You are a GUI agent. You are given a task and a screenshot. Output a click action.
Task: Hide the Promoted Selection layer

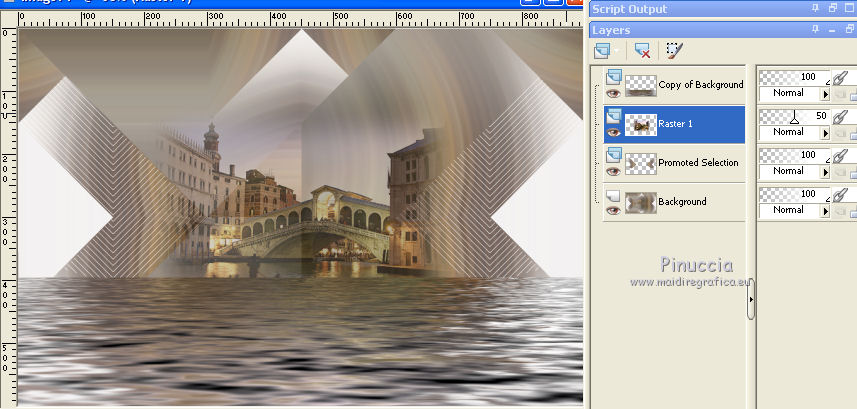click(613, 171)
